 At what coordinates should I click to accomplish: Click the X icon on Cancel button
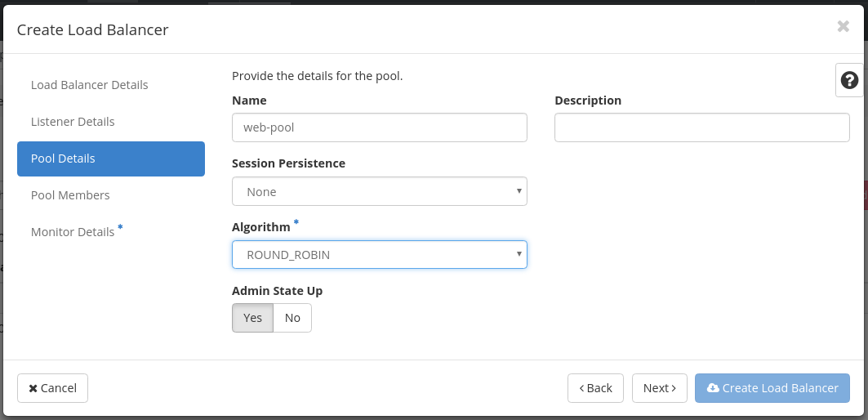pyautogui.click(x=33, y=388)
